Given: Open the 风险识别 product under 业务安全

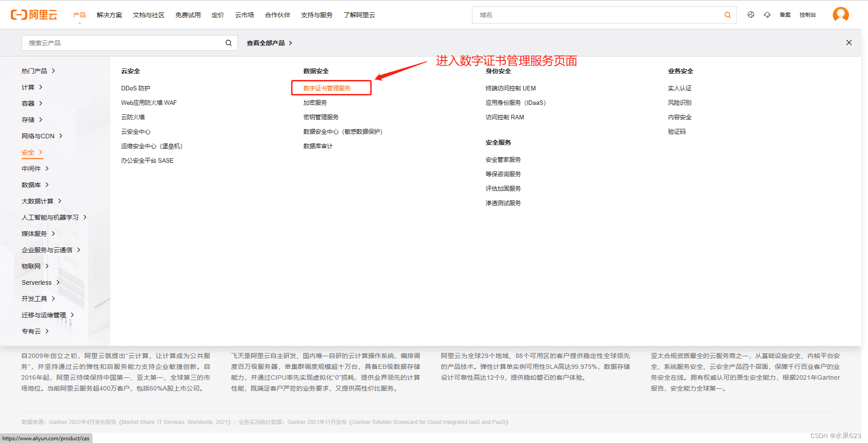Looking at the screenshot, I should 680,102.
